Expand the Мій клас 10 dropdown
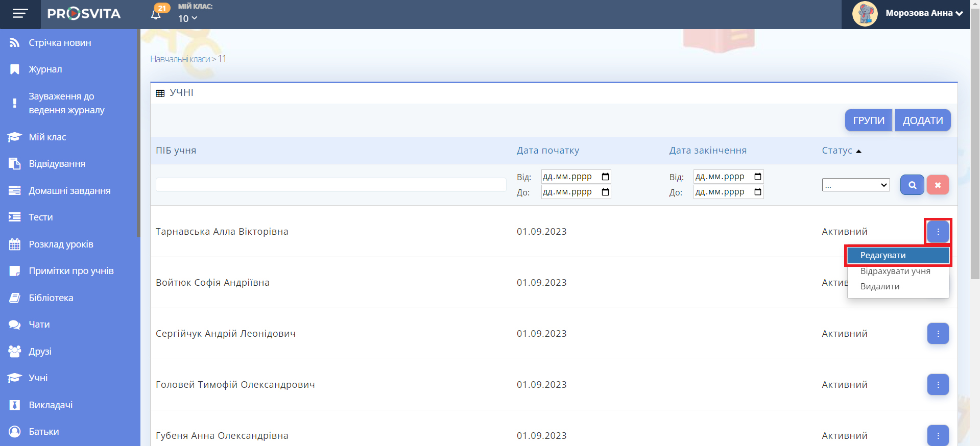 tap(187, 19)
